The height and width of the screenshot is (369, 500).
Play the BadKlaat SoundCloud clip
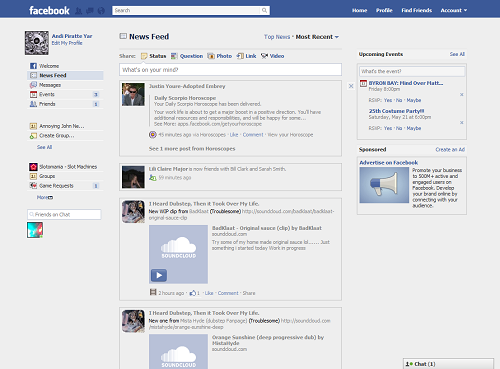tap(159, 275)
